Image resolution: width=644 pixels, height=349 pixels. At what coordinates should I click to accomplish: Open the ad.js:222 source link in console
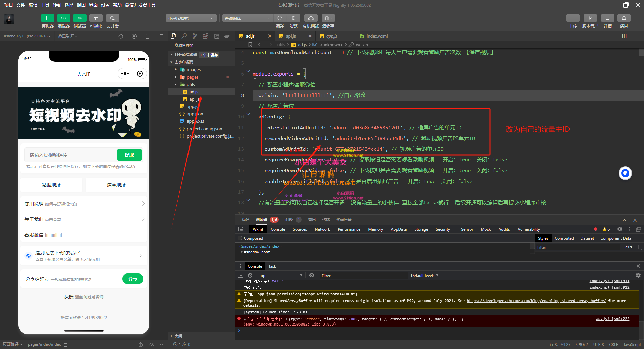(x=612, y=319)
